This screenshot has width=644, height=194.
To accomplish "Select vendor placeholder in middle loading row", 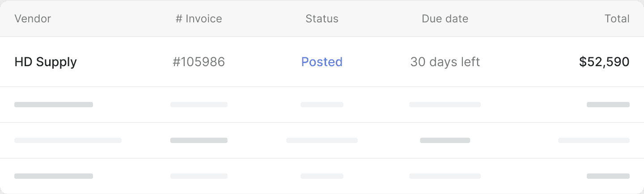I will tap(68, 140).
